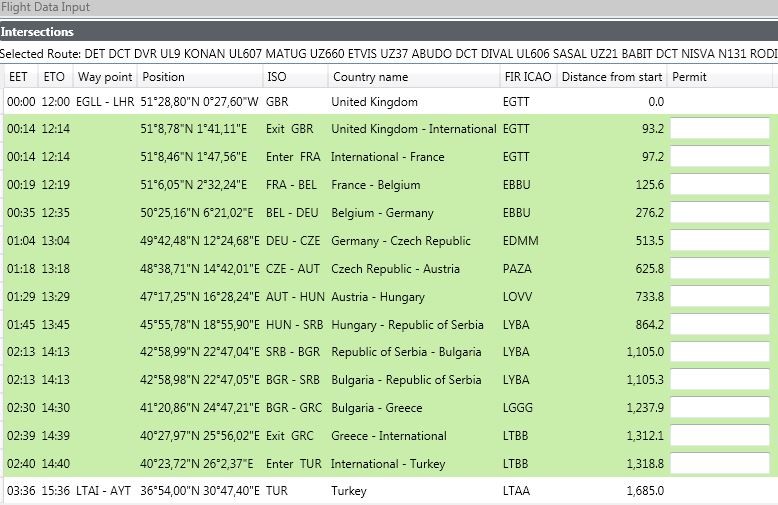Image resolution: width=778 pixels, height=505 pixels.
Task: Click the ETO column header
Action: point(54,77)
